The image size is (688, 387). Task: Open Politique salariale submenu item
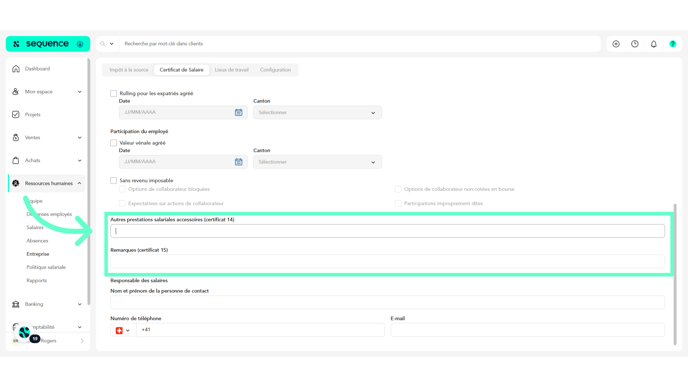pyautogui.click(x=46, y=267)
